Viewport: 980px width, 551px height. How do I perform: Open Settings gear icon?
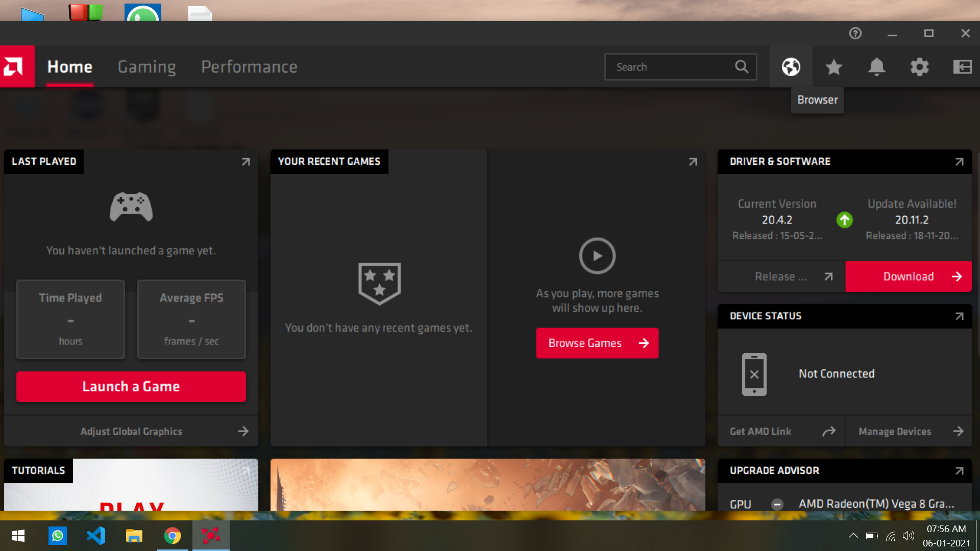[x=919, y=67]
